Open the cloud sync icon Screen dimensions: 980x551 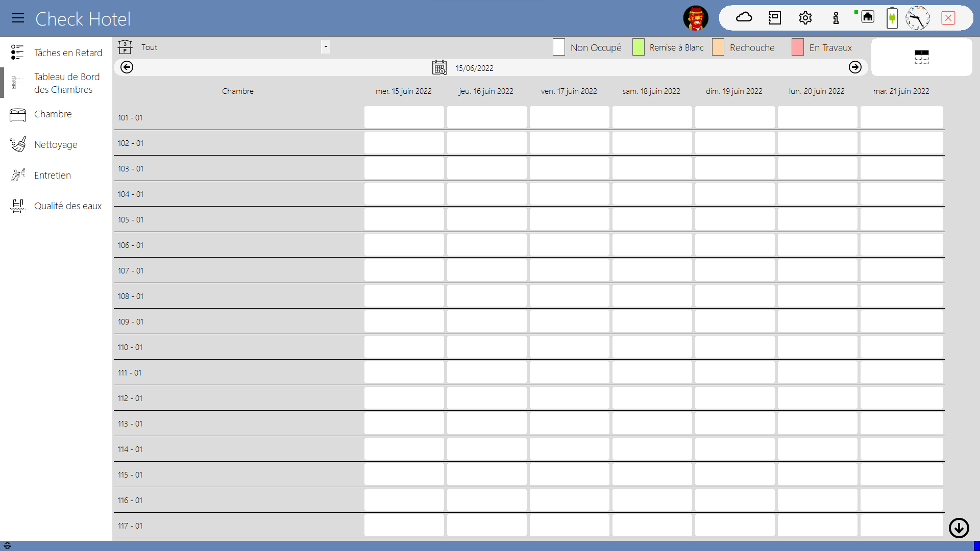pos(744,18)
